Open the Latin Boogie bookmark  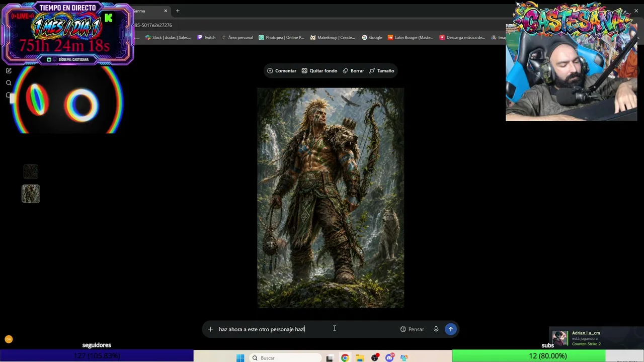pyautogui.click(x=410, y=37)
